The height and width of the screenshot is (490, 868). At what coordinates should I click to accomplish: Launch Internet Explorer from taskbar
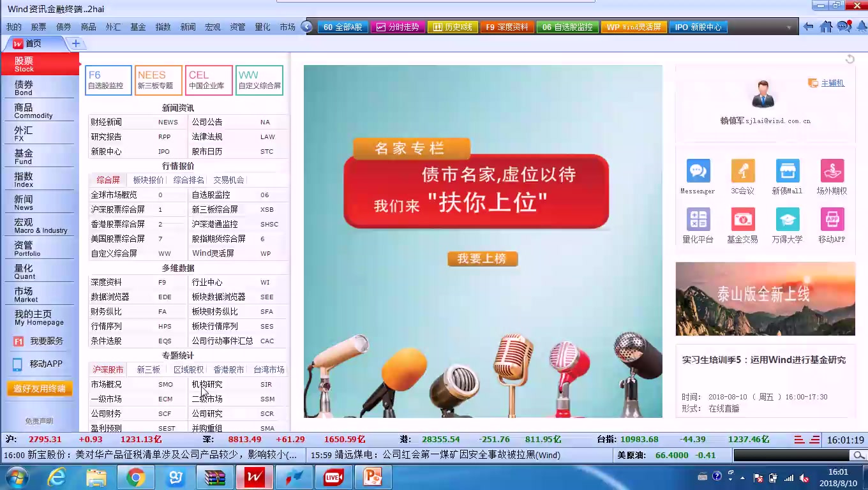click(57, 477)
